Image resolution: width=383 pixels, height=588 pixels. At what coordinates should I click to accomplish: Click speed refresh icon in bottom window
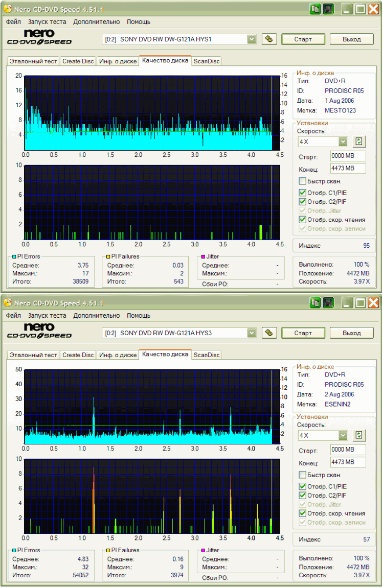point(359,435)
